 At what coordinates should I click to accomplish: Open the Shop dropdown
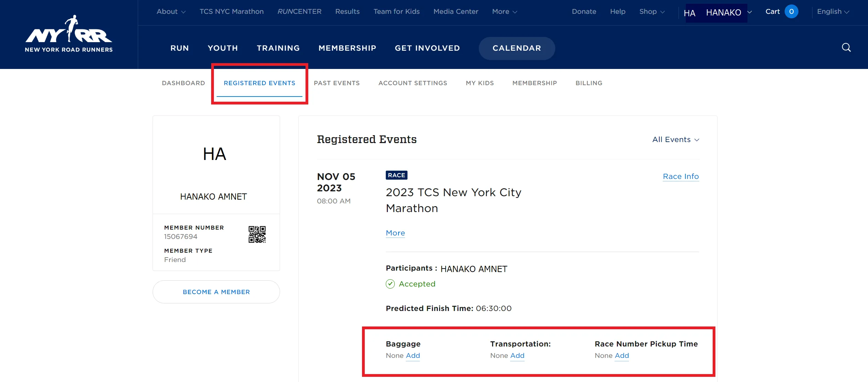click(652, 12)
